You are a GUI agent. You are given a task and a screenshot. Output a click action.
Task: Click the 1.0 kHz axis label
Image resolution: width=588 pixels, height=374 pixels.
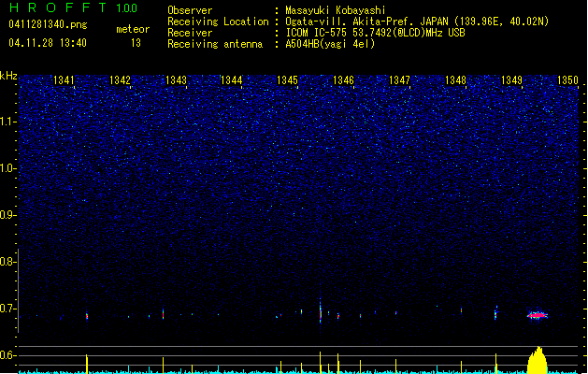[8, 168]
